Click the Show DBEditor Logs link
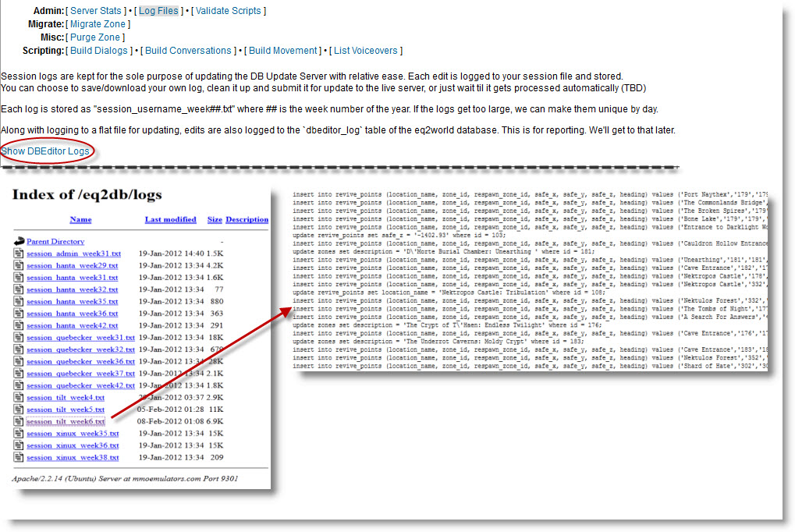 tap(45, 151)
